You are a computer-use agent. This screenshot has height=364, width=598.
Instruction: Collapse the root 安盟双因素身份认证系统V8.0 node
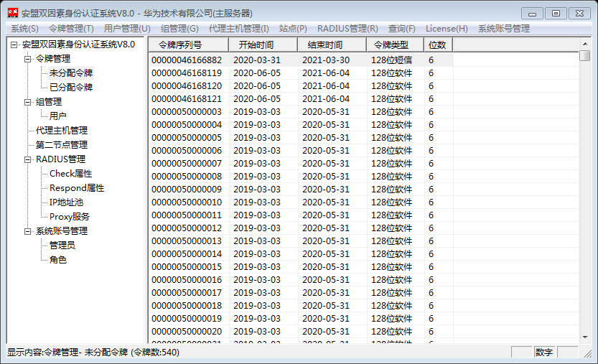tap(14, 45)
